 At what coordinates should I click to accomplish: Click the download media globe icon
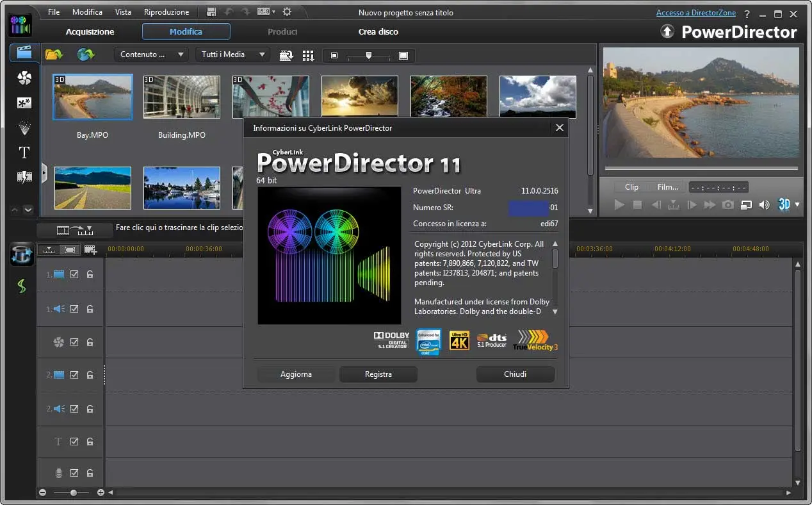pos(86,55)
